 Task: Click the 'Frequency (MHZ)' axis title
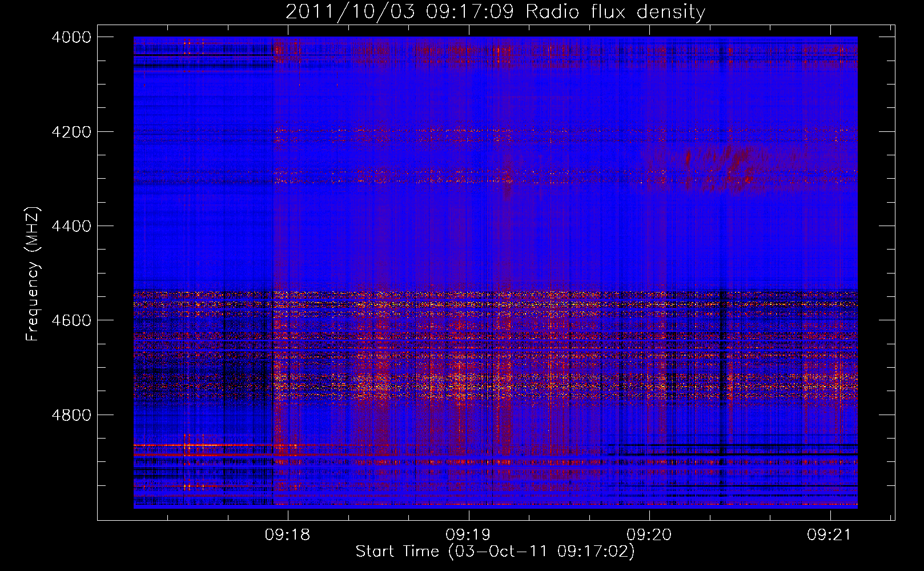[33, 274]
